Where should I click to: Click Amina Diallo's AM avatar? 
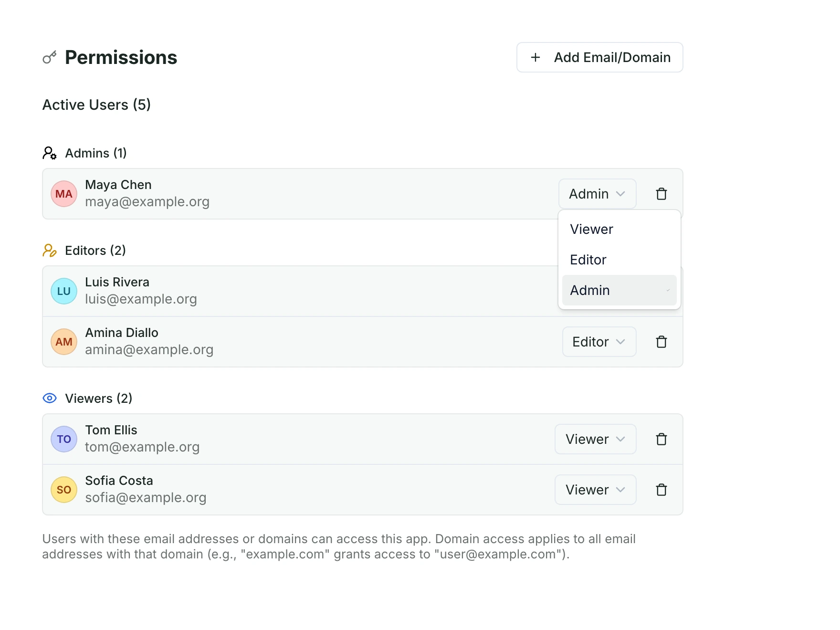(64, 342)
